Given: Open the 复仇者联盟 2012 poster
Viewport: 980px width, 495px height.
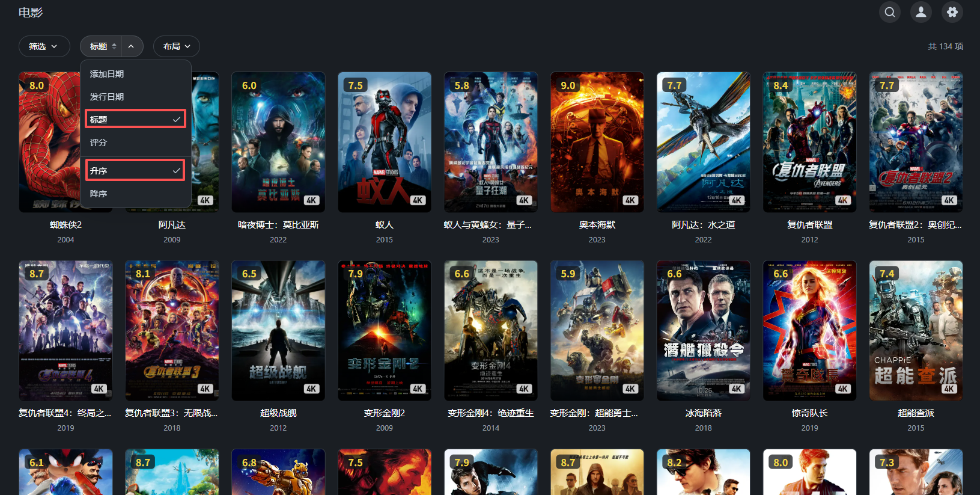Looking at the screenshot, I should [810, 142].
